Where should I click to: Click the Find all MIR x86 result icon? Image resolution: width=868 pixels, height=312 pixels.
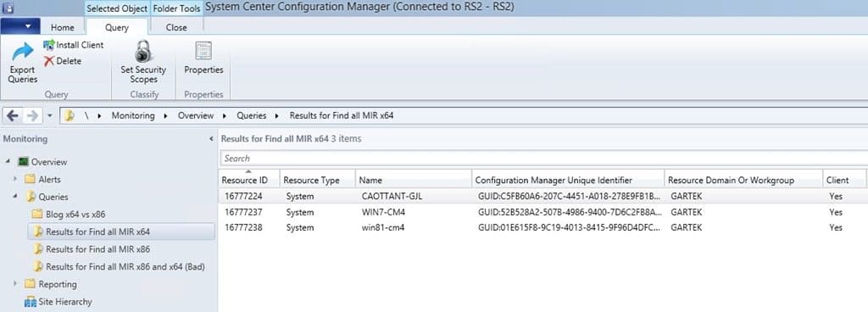tap(38, 249)
